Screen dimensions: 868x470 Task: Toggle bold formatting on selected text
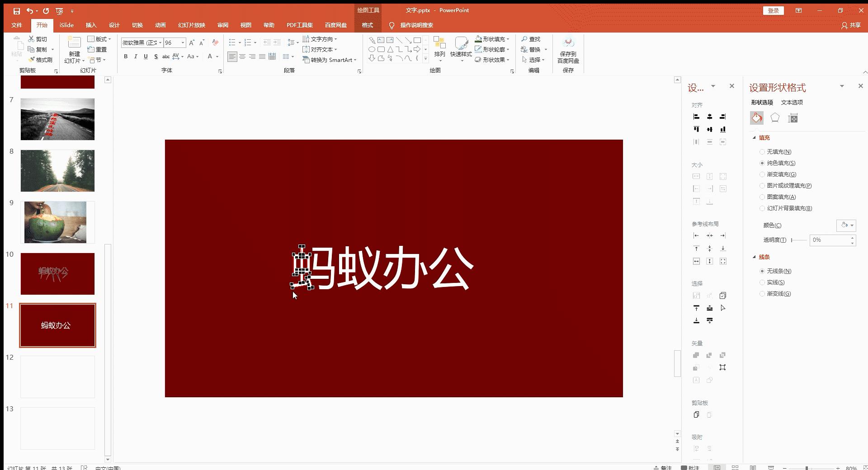pos(126,56)
